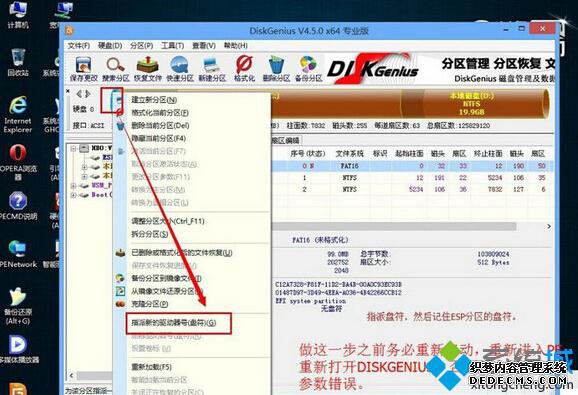
Task: Open the 帮助(H) menu
Action: pos(236,46)
